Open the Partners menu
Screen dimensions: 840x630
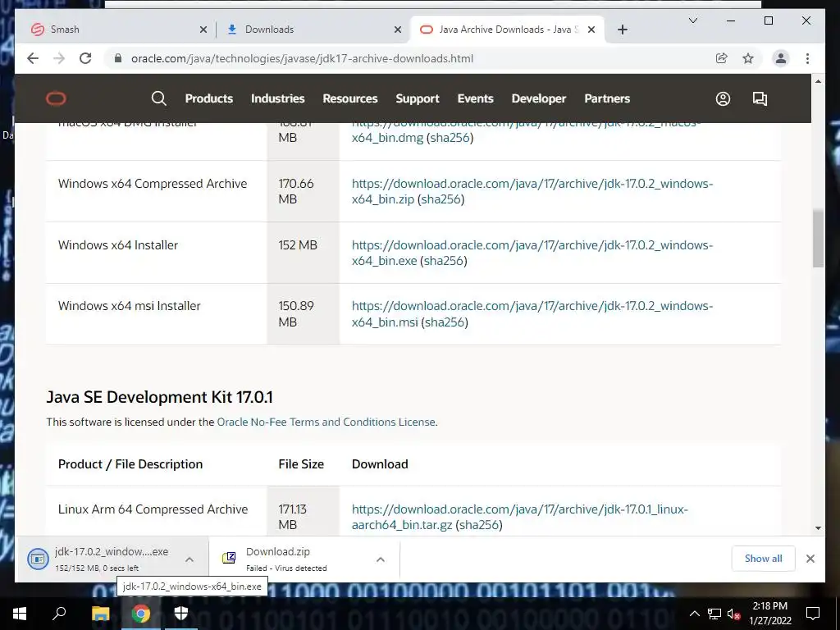click(607, 98)
